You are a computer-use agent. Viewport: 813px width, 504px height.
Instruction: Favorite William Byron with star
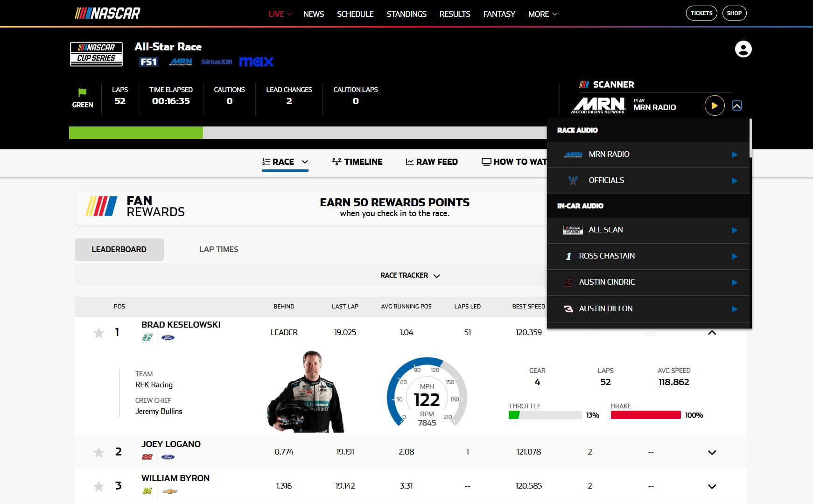point(98,486)
